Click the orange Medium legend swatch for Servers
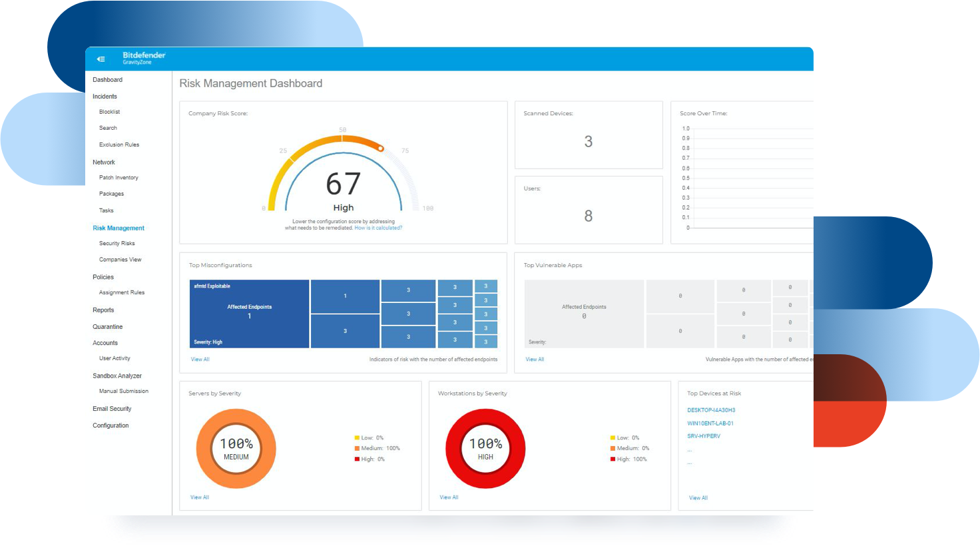This screenshot has width=980, height=550. (357, 449)
